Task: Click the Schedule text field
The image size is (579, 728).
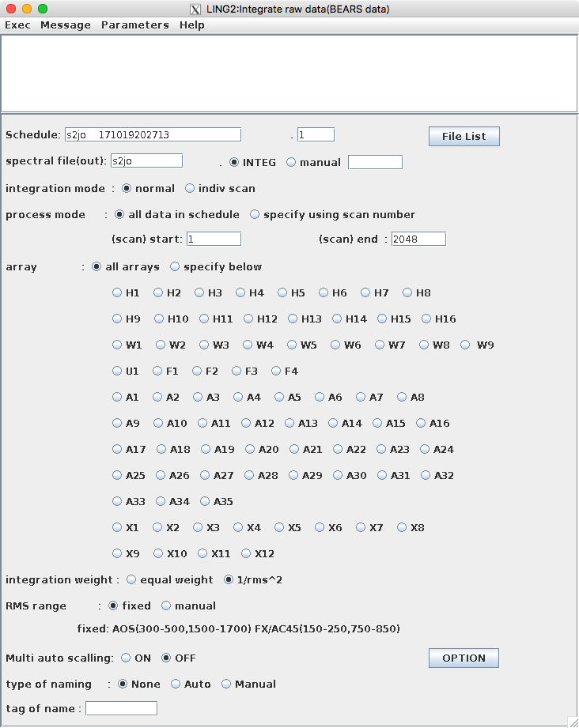Action: tap(153, 134)
